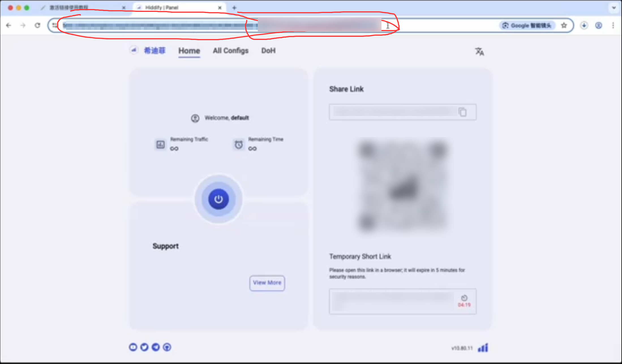
Task: Click the 'Remaining Time' label
Action: coord(266,139)
